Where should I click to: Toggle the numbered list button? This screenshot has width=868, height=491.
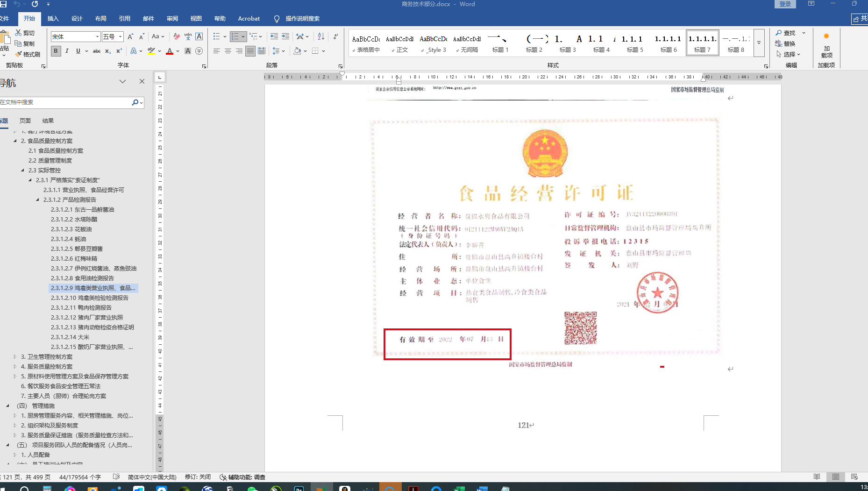(235, 36)
